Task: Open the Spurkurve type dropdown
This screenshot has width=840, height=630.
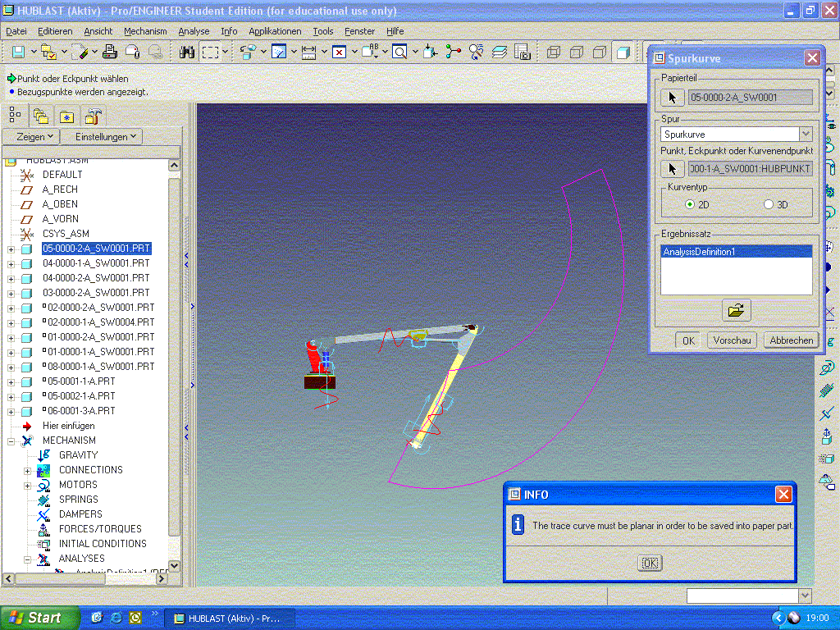Action: [806, 134]
